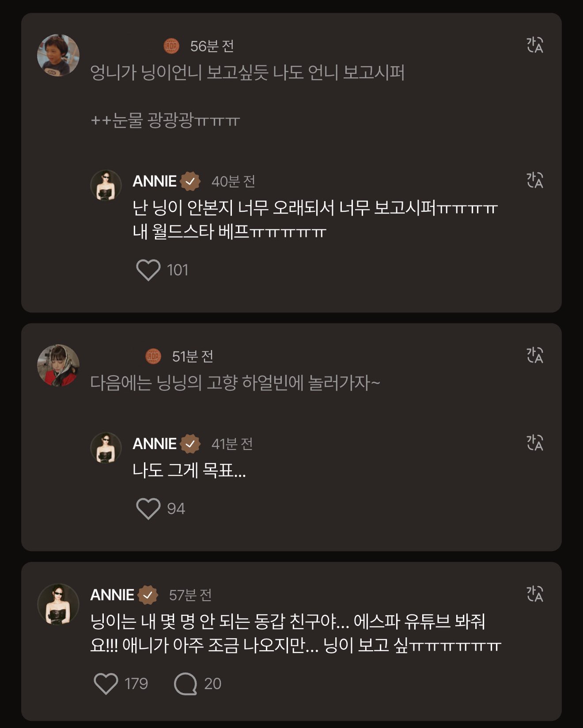The image size is (583, 728).
Task: Open profile photo of headscarf avatar commenter
Action: (58, 366)
